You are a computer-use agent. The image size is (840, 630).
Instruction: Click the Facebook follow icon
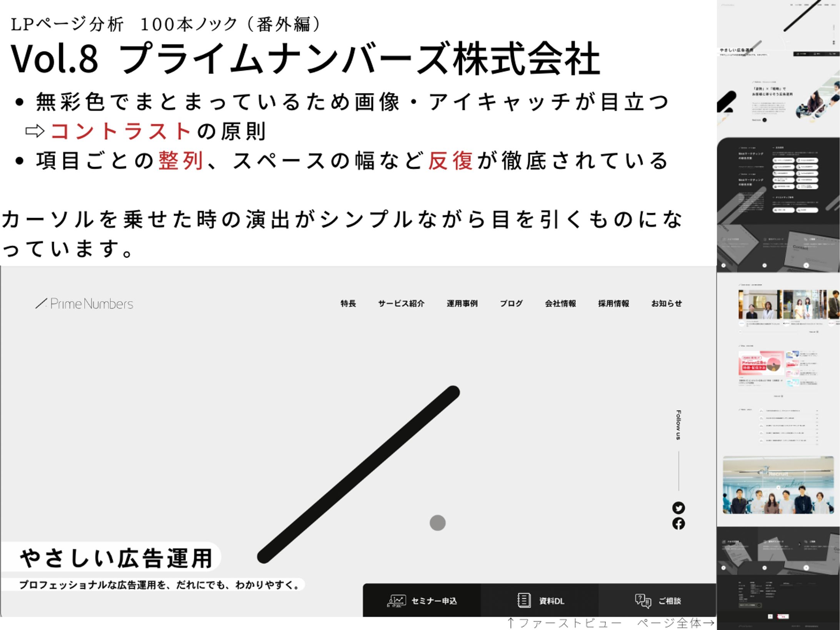pyautogui.click(x=678, y=523)
